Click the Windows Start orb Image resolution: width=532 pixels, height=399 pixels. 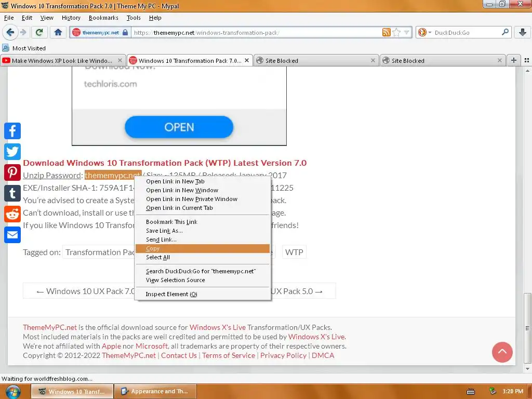[x=12, y=392]
